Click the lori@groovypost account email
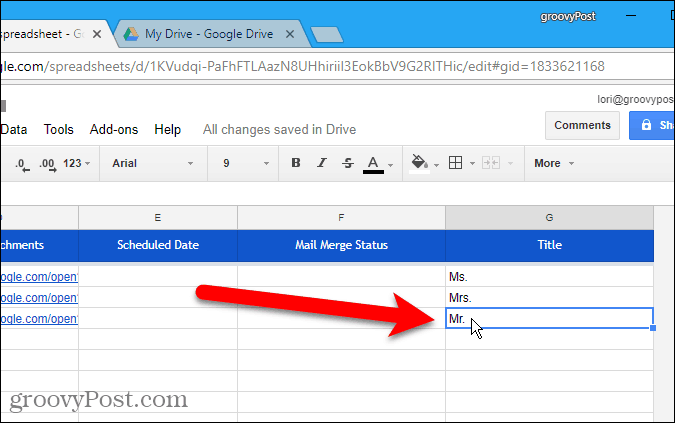This screenshot has width=675, height=423. tap(635, 99)
